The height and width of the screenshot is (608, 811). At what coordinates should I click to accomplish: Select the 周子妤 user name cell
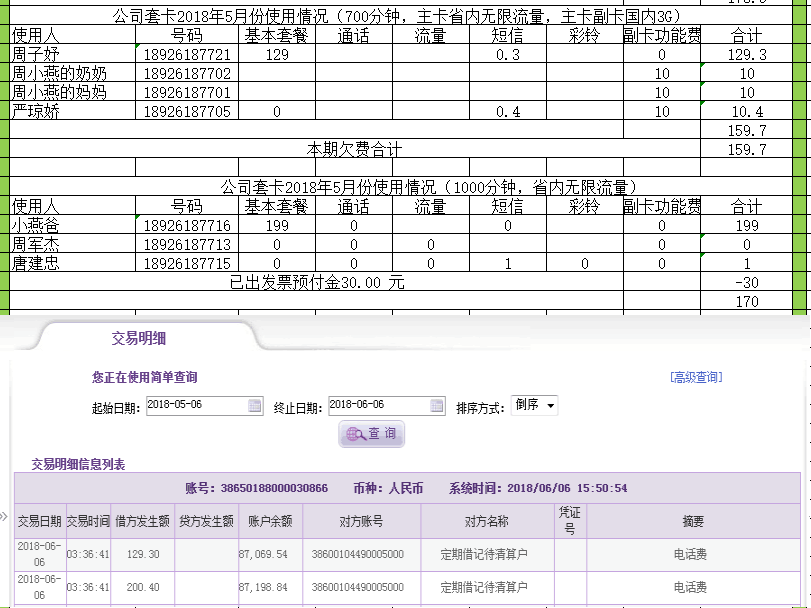(x=72, y=55)
